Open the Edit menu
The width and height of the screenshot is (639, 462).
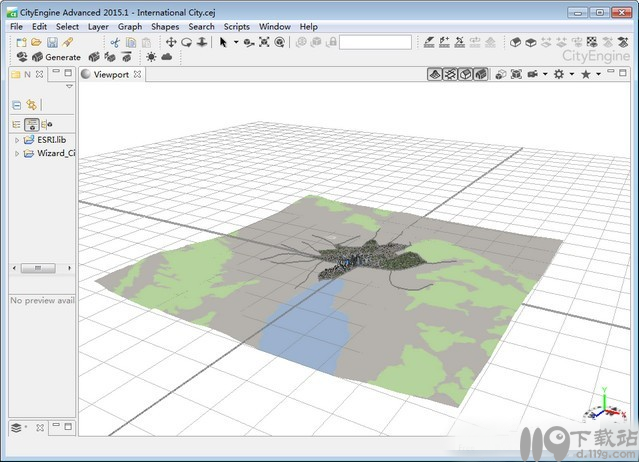[x=40, y=26]
